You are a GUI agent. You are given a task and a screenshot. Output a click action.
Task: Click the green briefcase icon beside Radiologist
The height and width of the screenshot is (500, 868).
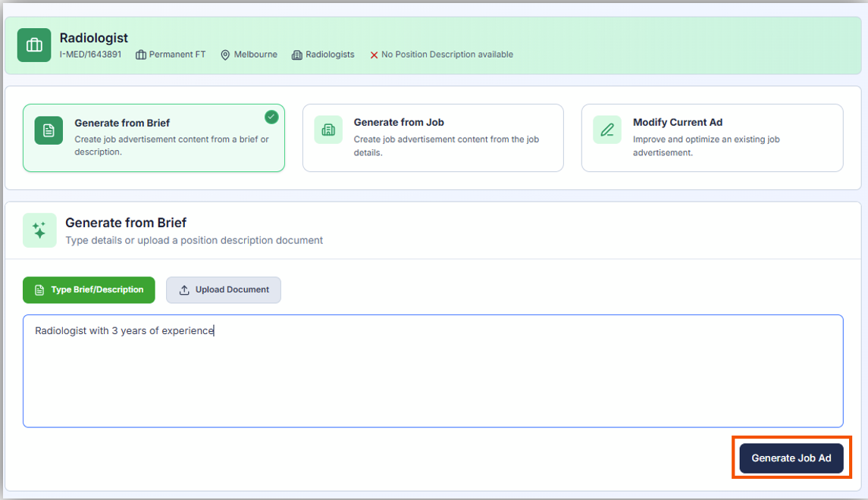click(x=34, y=45)
